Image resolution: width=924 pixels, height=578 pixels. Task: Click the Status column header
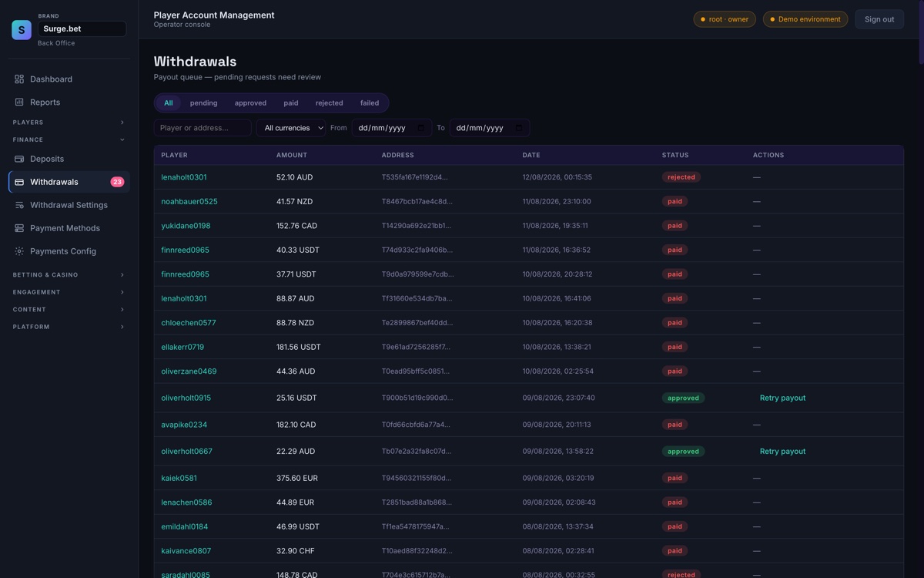[675, 155]
